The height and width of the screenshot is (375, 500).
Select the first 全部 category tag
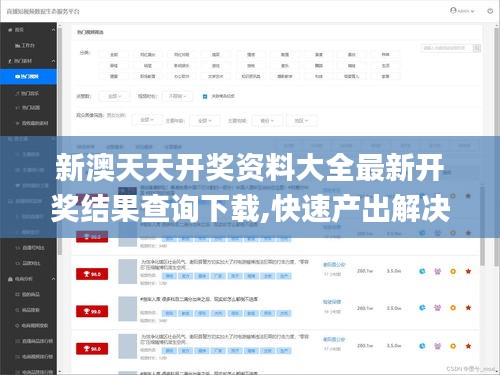[x=114, y=54]
